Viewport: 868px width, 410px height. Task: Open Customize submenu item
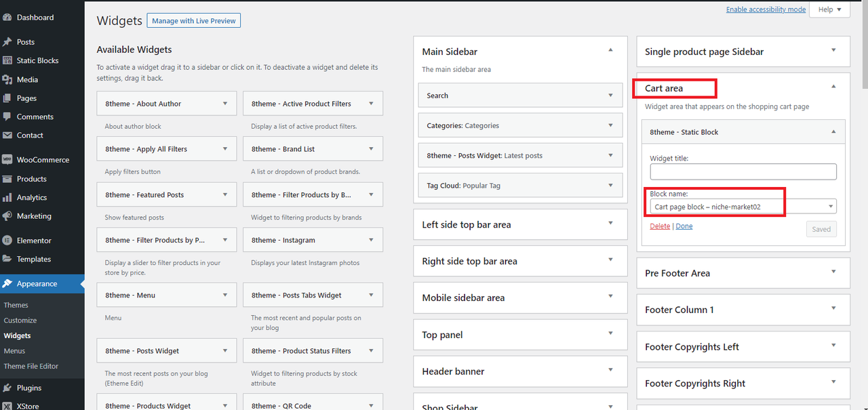pyautogui.click(x=20, y=321)
